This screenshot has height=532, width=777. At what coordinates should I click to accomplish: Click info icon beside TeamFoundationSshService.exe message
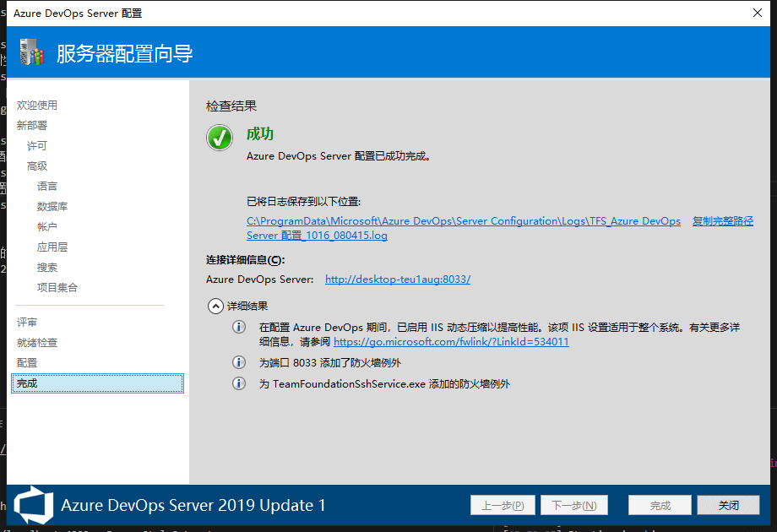click(x=239, y=383)
